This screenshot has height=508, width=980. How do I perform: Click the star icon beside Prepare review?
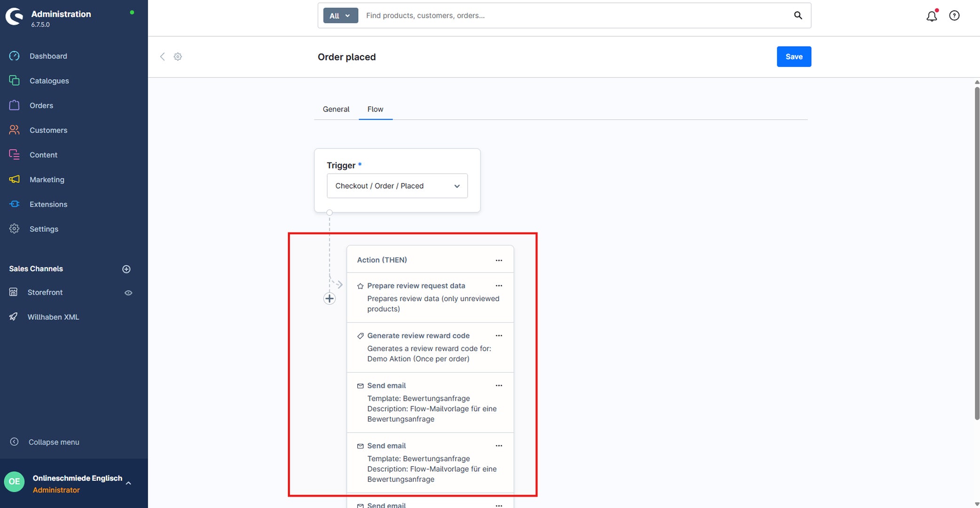[361, 286]
